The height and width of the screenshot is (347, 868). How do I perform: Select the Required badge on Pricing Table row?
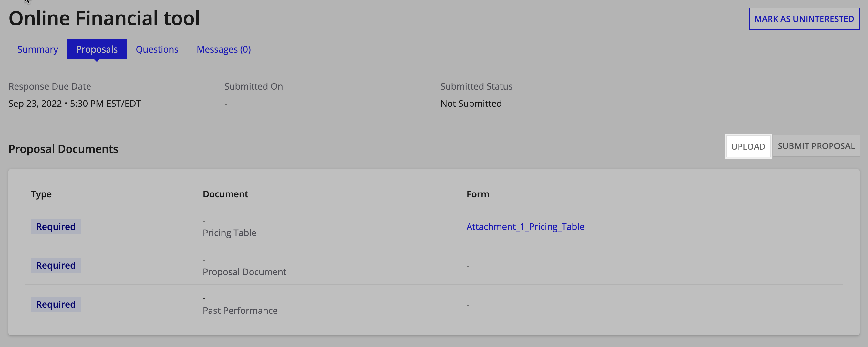[x=56, y=226]
